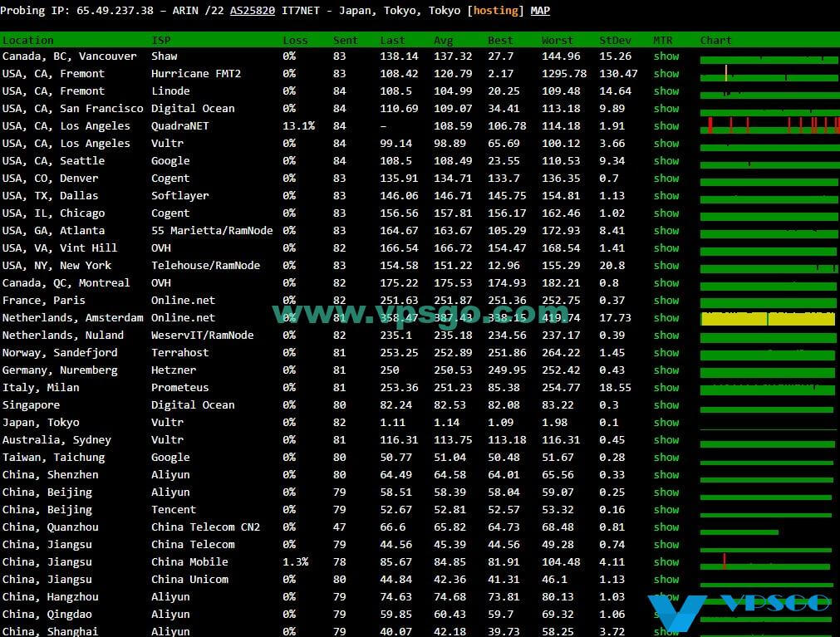Show MTR for Amsterdam Online.net

(666, 318)
